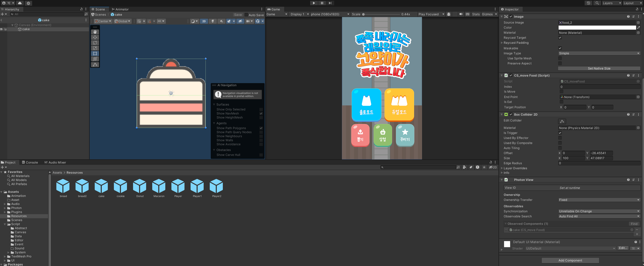Select the Move tool in scene
644x266 pixels.
(95, 38)
